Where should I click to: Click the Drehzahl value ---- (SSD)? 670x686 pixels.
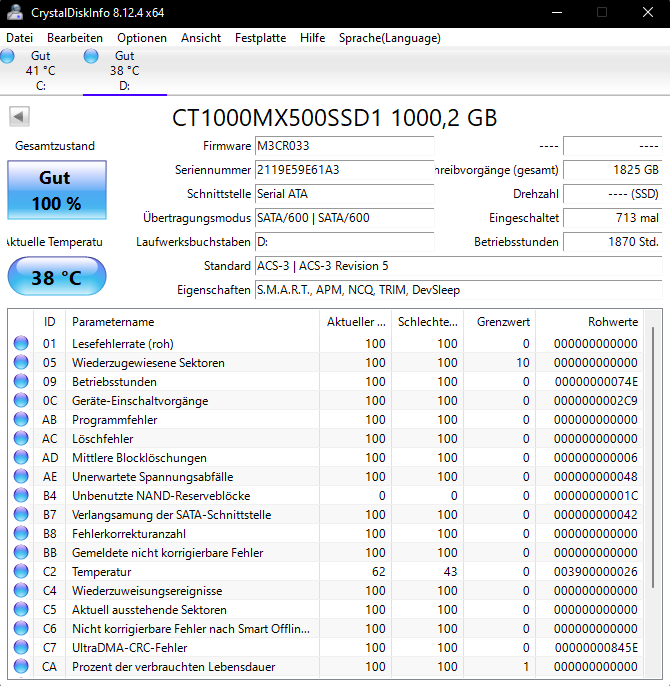(x=613, y=194)
